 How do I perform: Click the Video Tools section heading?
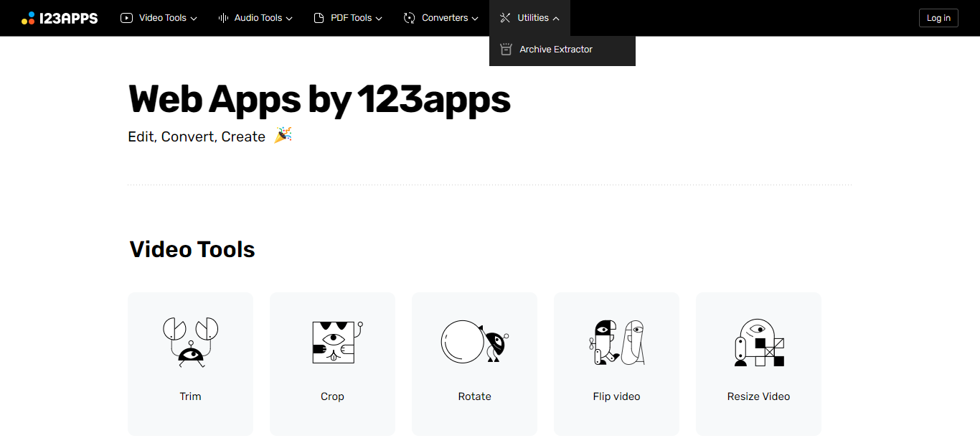[x=192, y=248]
